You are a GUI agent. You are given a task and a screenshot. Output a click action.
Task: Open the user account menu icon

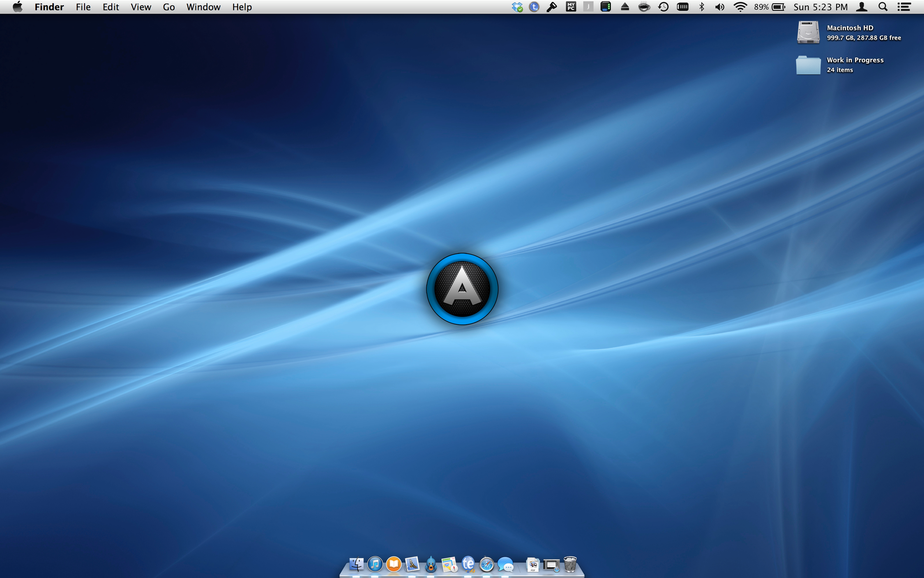862,7
